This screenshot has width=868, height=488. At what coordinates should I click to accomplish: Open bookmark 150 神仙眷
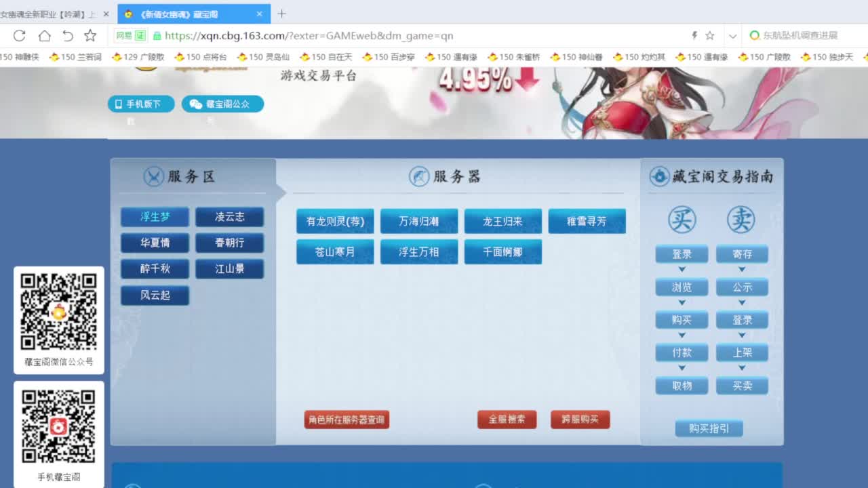(576, 57)
